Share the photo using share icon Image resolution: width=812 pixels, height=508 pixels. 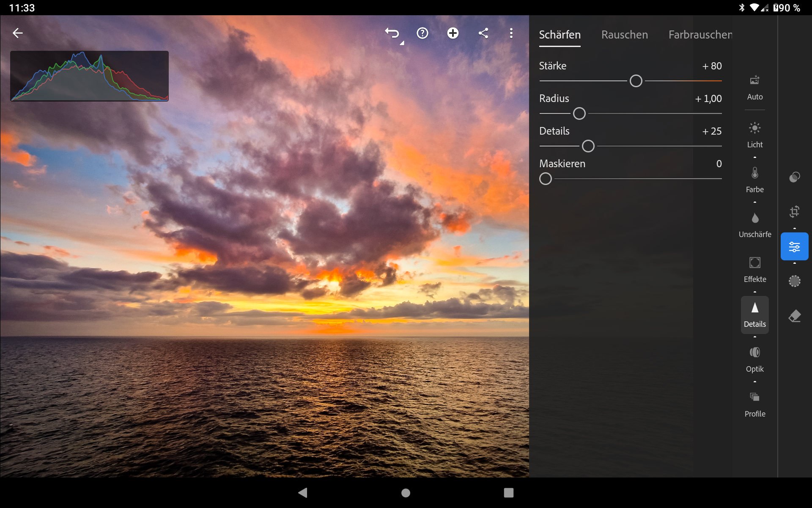[483, 33]
